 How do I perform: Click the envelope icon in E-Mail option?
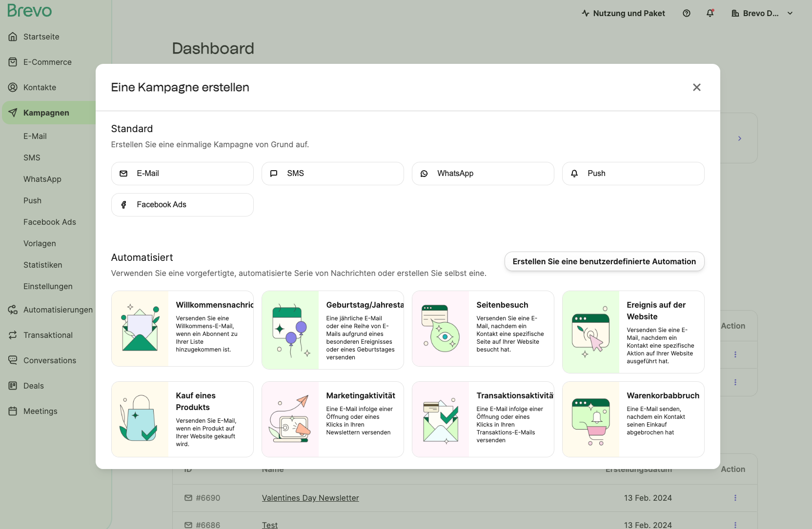(123, 174)
